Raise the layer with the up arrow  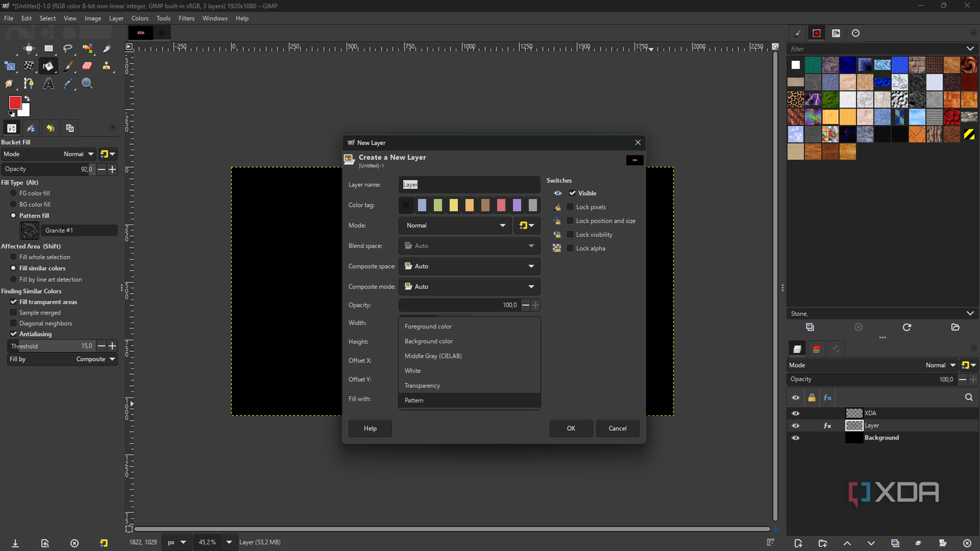pos(847,543)
